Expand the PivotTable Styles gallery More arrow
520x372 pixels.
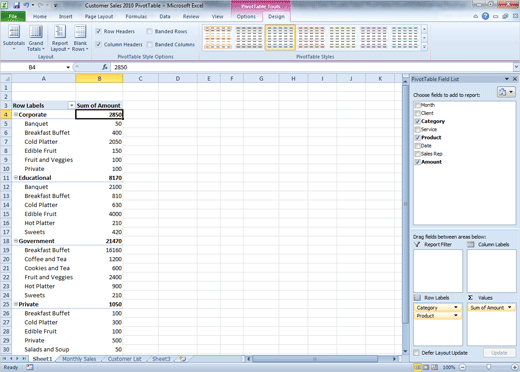point(424,47)
